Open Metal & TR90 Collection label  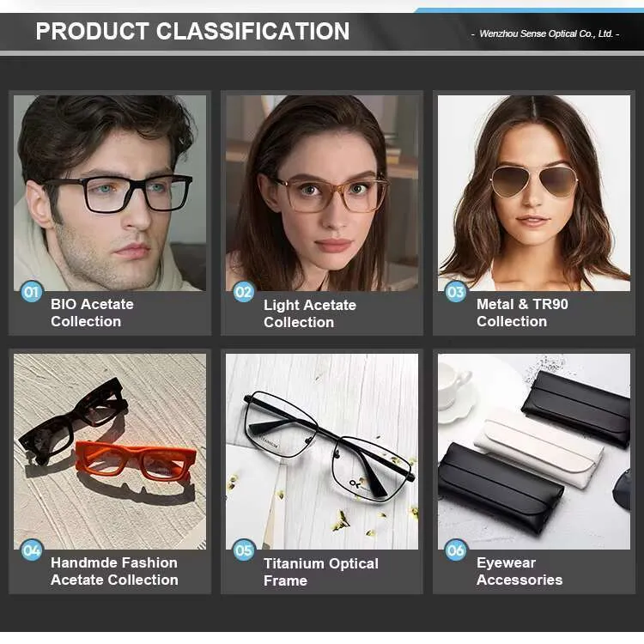click(x=522, y=313)
